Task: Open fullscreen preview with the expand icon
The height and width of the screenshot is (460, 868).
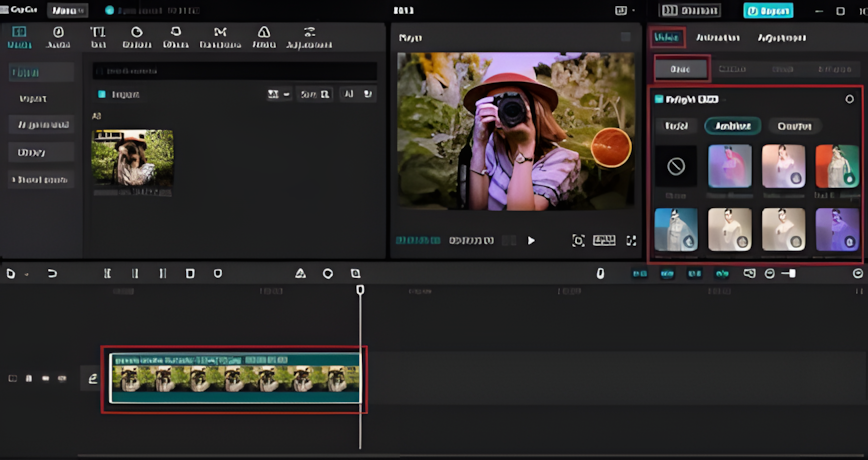Action: click(x=631, y=240)
